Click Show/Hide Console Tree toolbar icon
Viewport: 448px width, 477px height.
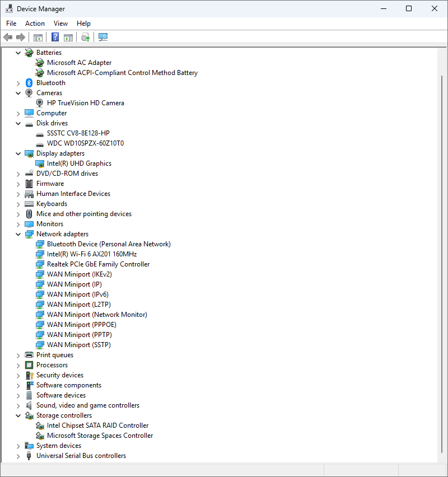[x=38, y=38]
